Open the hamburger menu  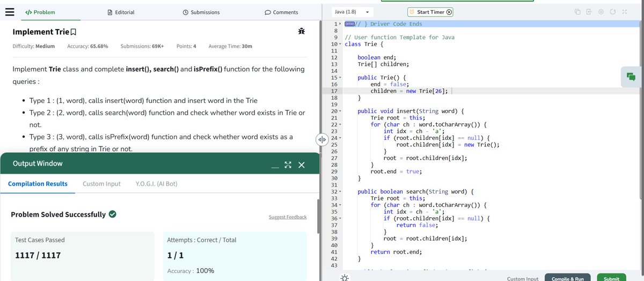pyautogui.click(x=9, y=12)
